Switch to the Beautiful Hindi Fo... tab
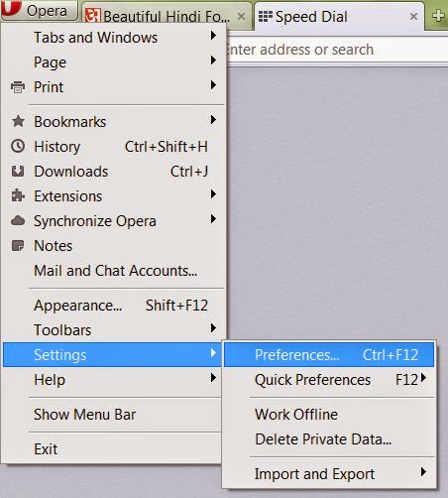Screen dimensions: 448x498 pyautogui.click(x=167, y=17)
